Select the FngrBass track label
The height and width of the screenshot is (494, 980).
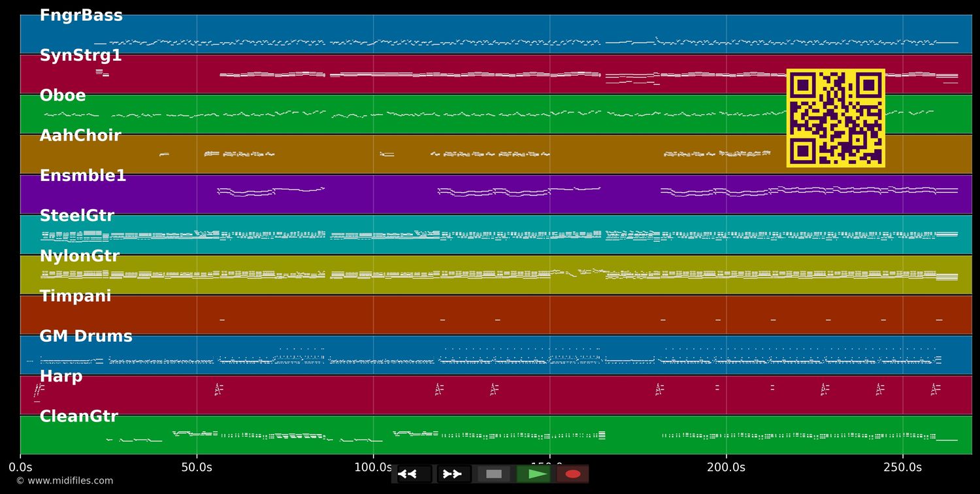coord(81,16)
